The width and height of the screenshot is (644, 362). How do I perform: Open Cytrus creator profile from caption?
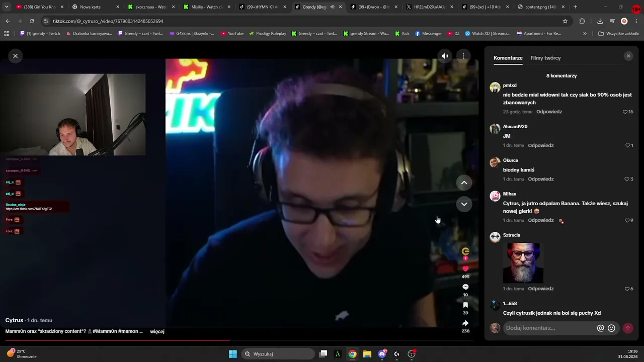(x=14, y=320)
